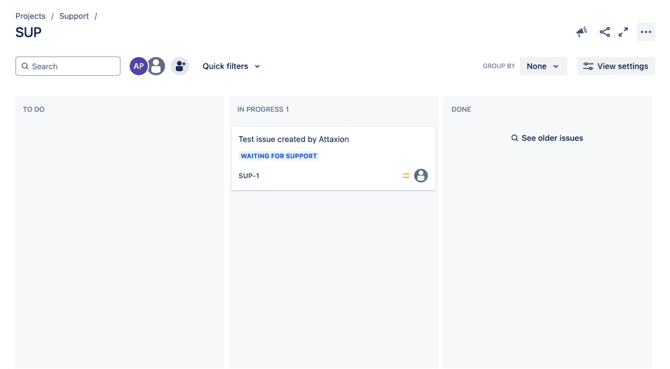Click the GROUP BY label
670x369 pixels.
point(499,66)
